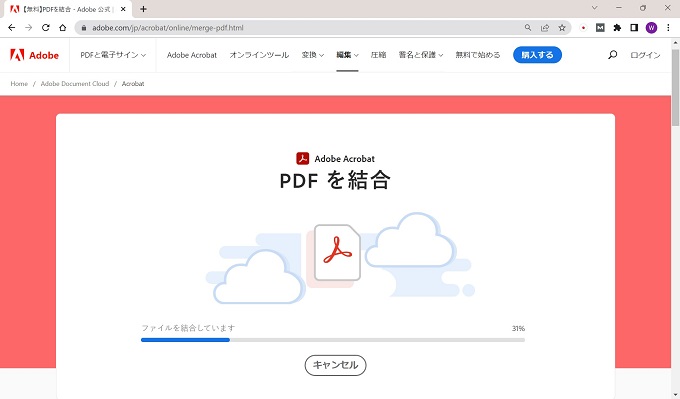Open the site search magnifier icon
Image resolution: width=680 pixels, height=399 pixels.
click(612, 55)
